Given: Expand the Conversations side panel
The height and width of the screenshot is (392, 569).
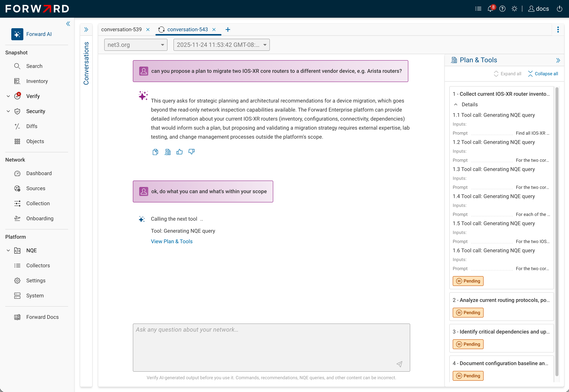Looking at the screenshot, I should 86,30.
